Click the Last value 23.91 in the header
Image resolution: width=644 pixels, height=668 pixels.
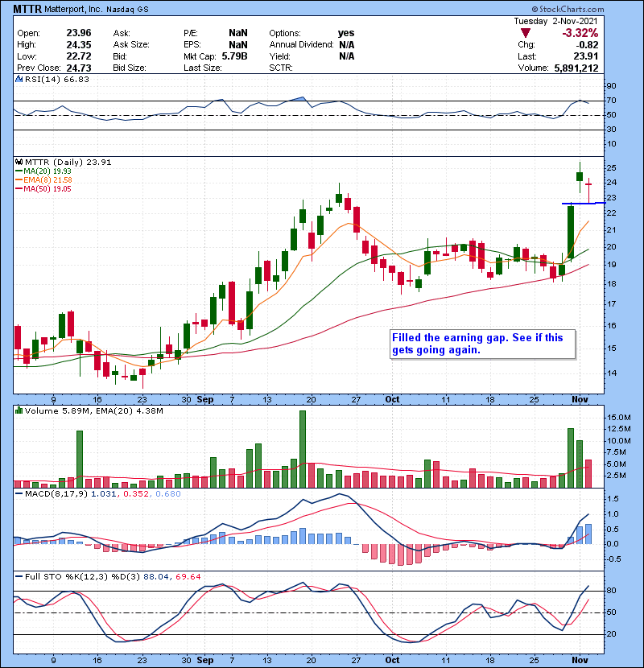click(x=585, y=56)
